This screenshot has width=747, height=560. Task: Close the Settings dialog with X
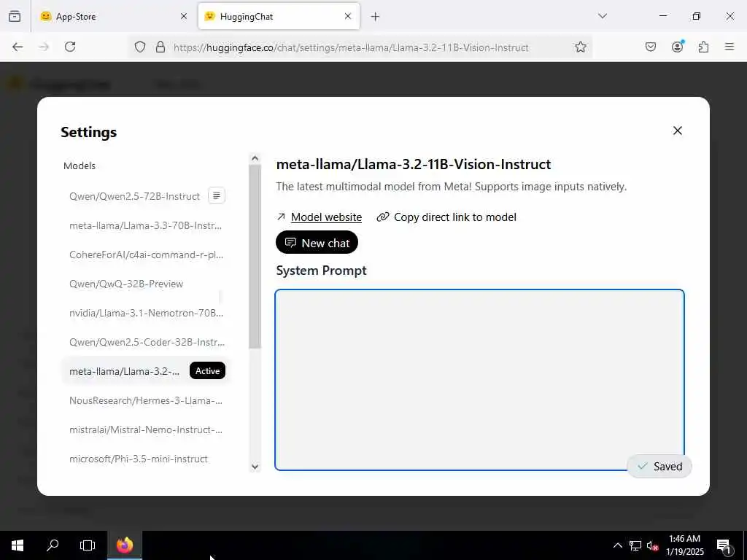677,131
